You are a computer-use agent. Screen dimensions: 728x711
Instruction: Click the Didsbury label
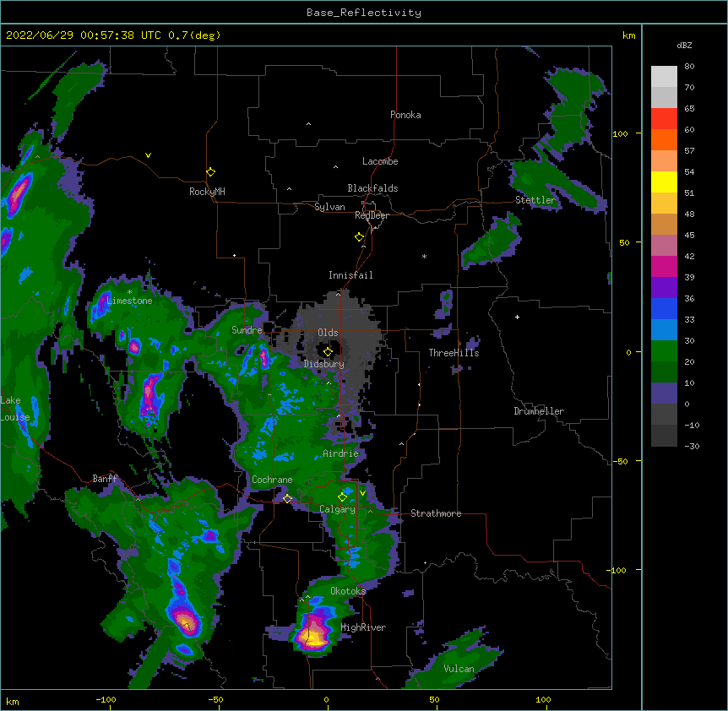coord(324,364)
